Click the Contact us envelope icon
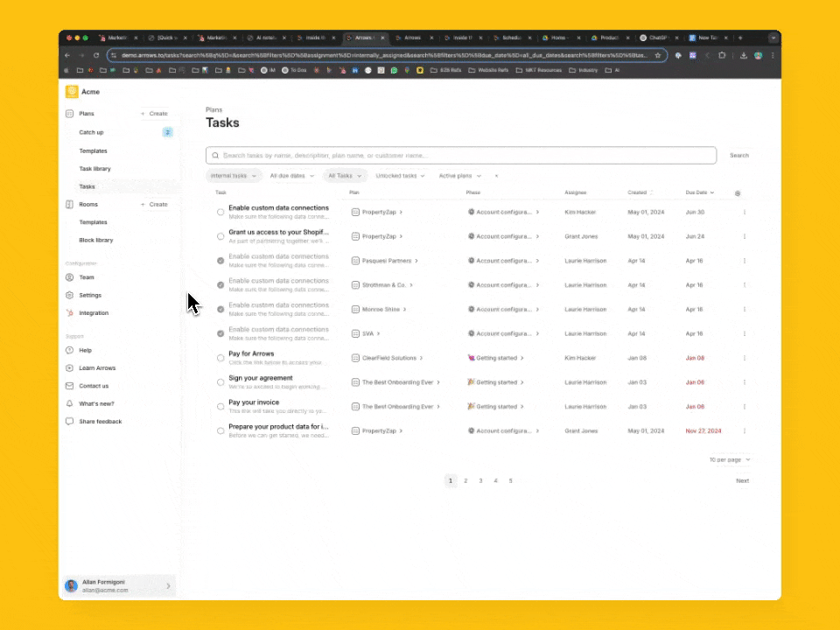The width and height of the screenshot is (840, 630). [70, 386]
